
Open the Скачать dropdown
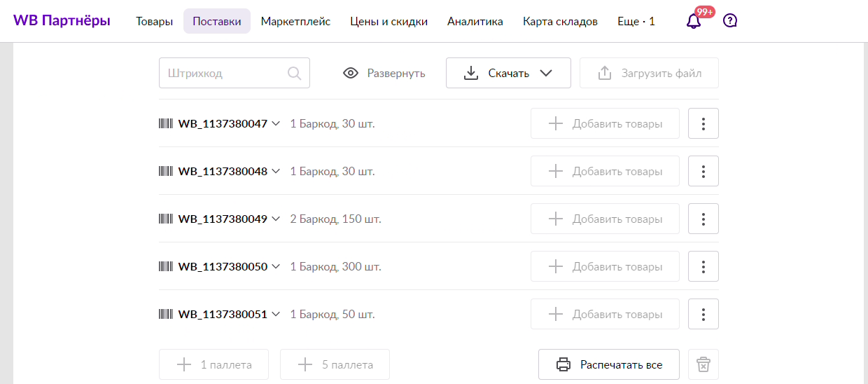coord(508,73)
